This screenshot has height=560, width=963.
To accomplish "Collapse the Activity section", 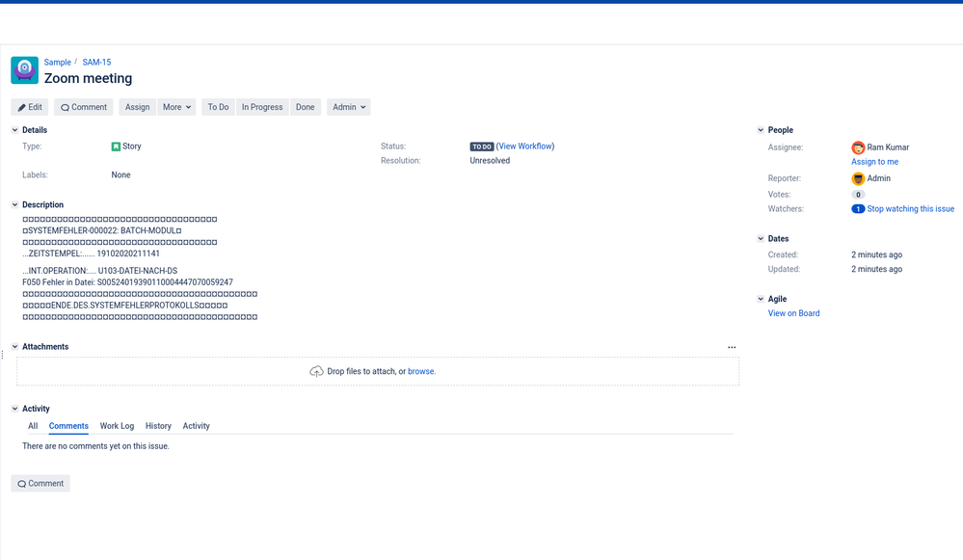I will click(14, 409).
